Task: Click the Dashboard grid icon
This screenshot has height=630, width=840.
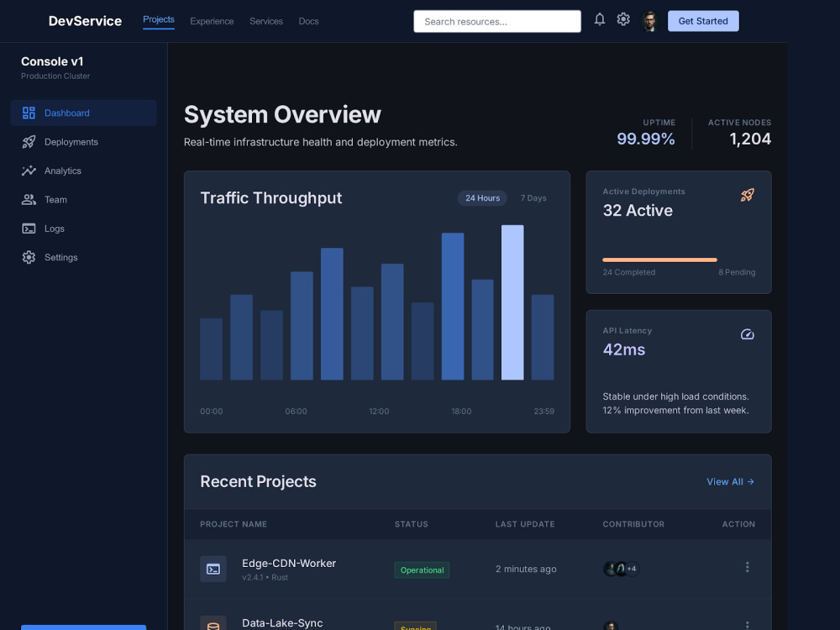Action: click(29, 113)
